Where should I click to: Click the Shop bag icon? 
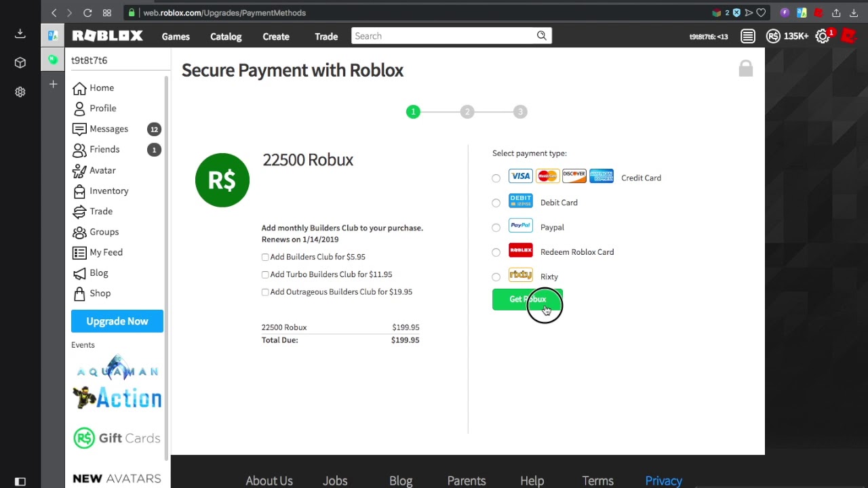pos(79,293)
